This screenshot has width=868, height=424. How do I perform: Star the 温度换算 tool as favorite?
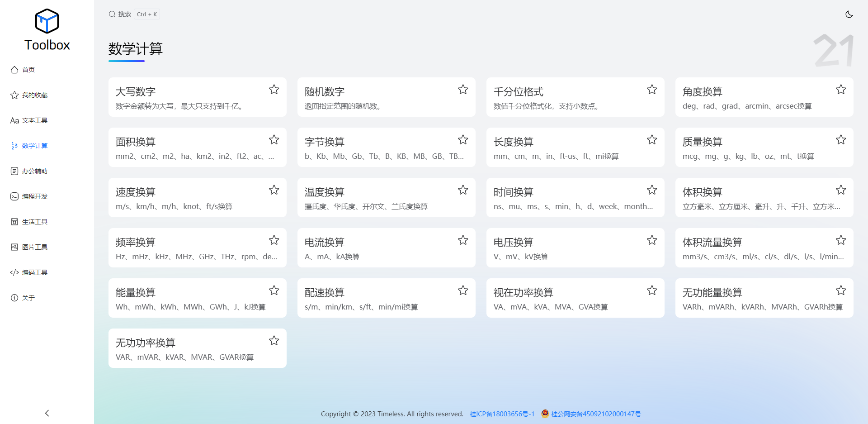click(x=463, y=190)
